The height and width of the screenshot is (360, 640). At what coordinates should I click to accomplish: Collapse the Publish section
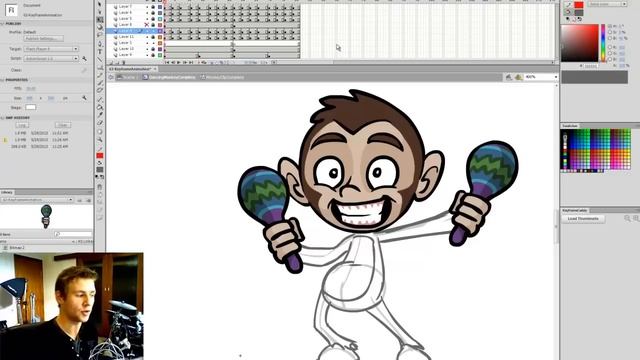click(x=2, y=24)
